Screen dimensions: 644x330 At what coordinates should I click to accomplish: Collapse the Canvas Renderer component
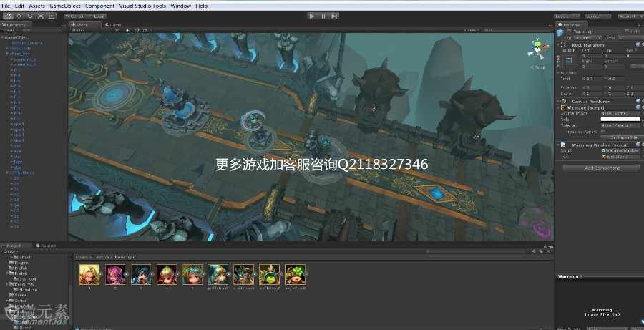[x=559, y=101]
